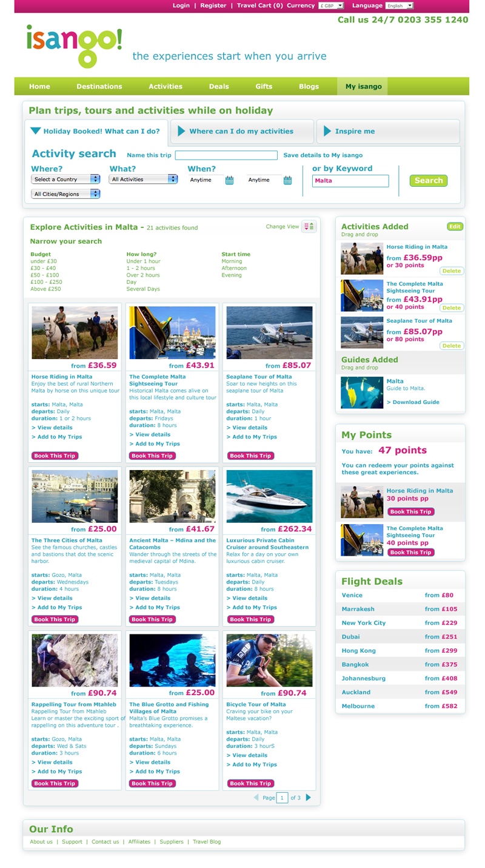Image resolution: width=485 pixels, height=868 pixels.
Task: Click the Name this trip input field
Action: 226,155
